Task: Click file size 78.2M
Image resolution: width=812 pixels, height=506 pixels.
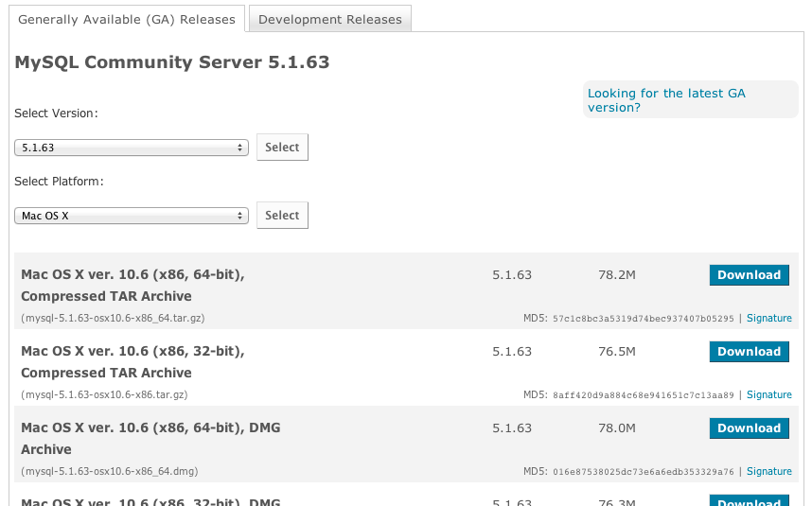Action: tap(617, 274)
